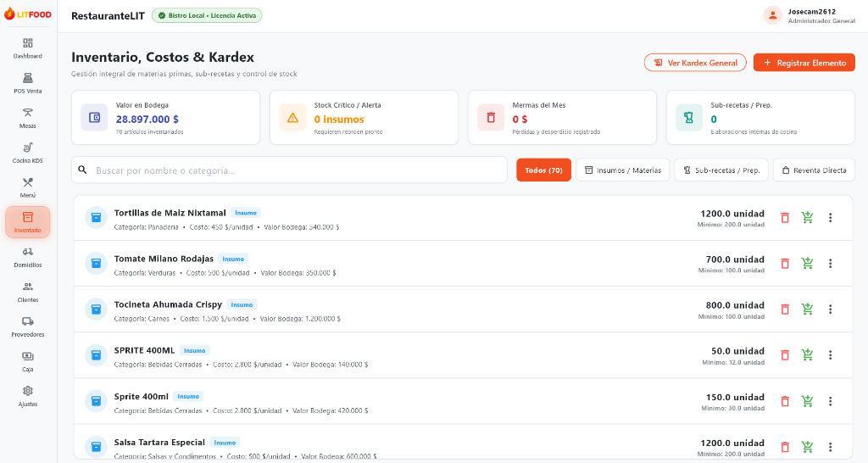Click the LitFood flame logo
The width and height of the screenshot is (868, 463).
[x=9, y=14]
